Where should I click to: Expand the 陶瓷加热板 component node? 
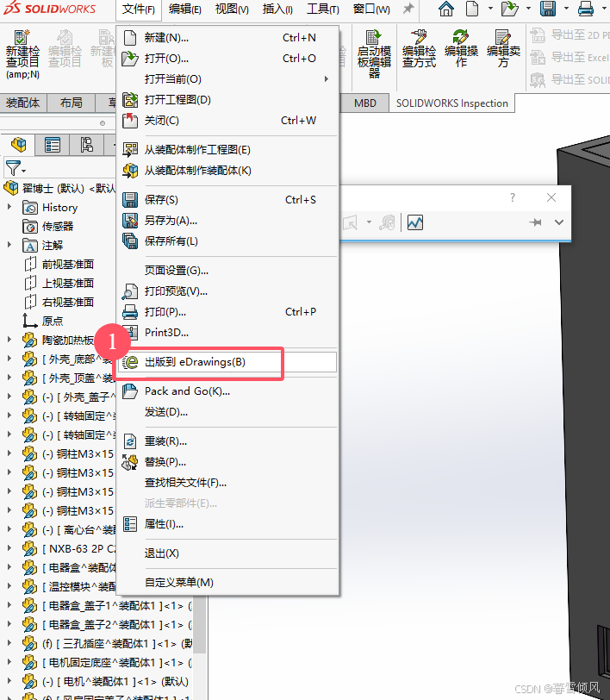click(x=9, y=340)
